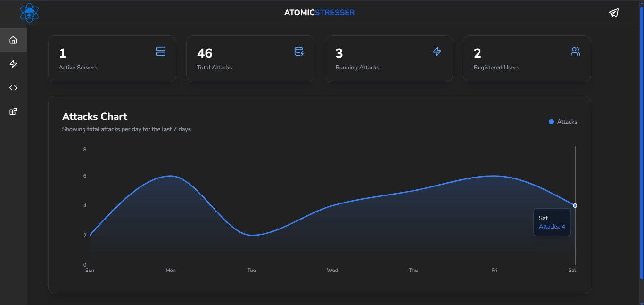Open the lightning bolt attacks sidebar icon
Image resolution: width=644 pixels, height=305 pixels.
coord(13,64)
